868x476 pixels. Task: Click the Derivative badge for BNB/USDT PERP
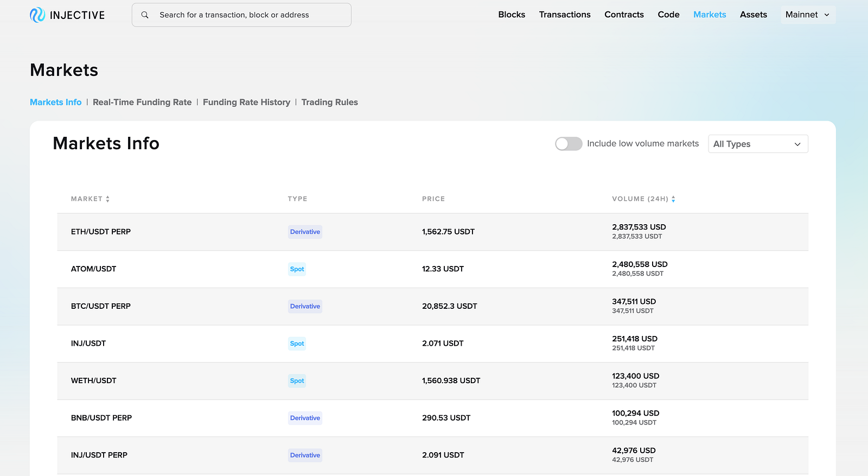click(305, 418)
